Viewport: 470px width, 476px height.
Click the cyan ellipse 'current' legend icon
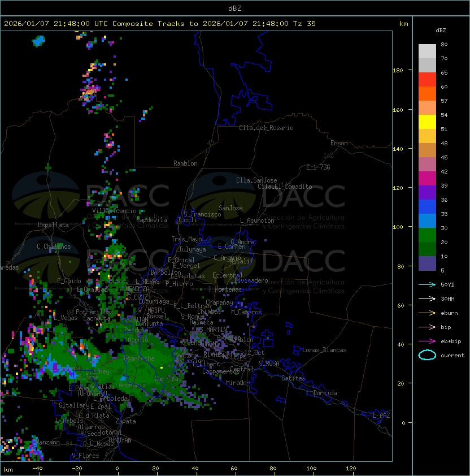pyautogui.click(x=427, y=355)
